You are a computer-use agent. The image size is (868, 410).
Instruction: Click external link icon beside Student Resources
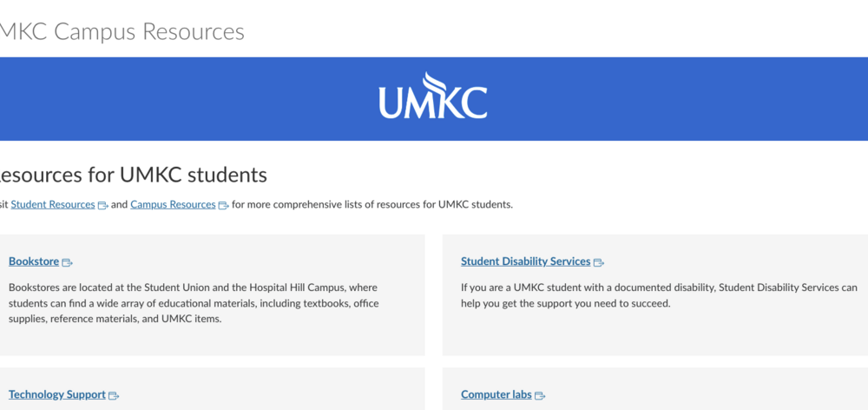pyautogui.click(x=102, y=206)
